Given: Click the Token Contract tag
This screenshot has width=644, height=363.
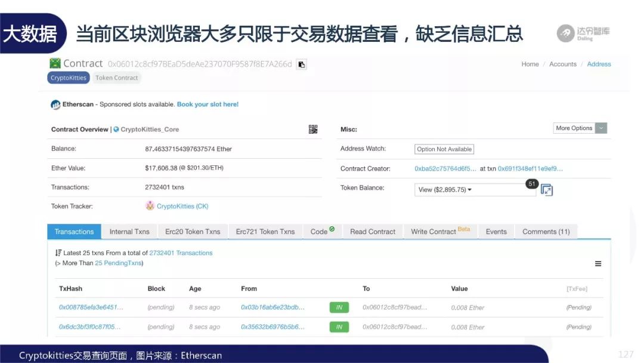Looking at the screenshot, I should [117, 78].
